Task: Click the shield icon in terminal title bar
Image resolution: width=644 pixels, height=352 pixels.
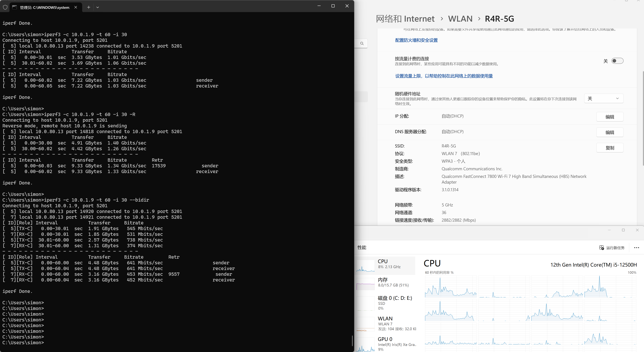Action: (x=5, y=7)
